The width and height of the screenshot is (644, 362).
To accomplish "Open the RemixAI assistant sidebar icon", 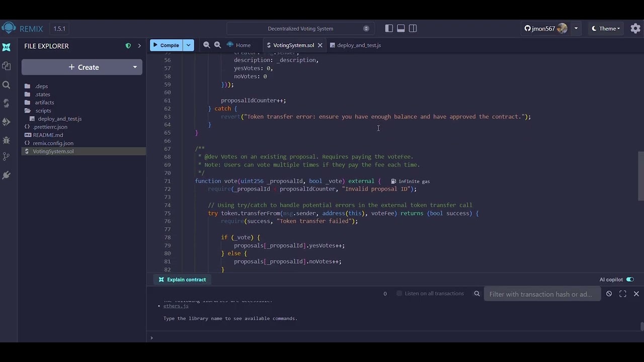I will pyautogui.click(x=7, y=47).
